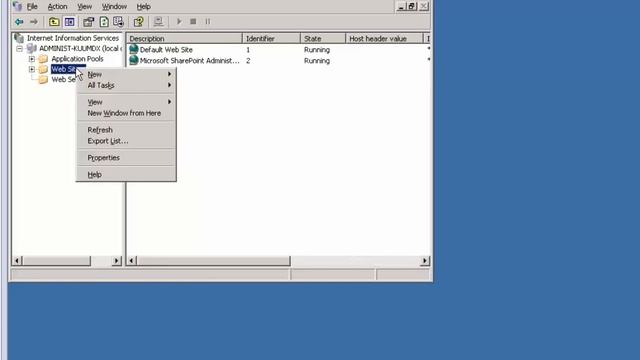Click the Up one level folder icon
Viewport: 640px width, 360px height.
click(x=54, y=22)
